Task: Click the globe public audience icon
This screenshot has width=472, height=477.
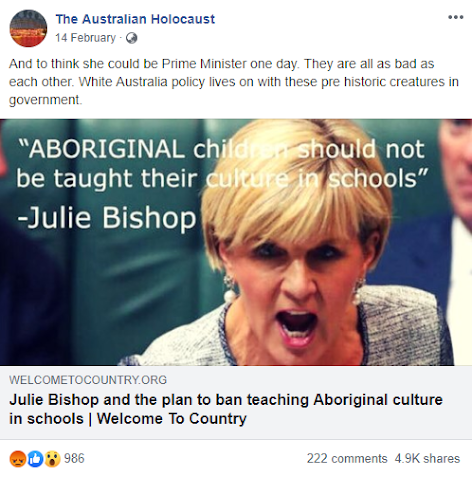Action: (132, 38)
